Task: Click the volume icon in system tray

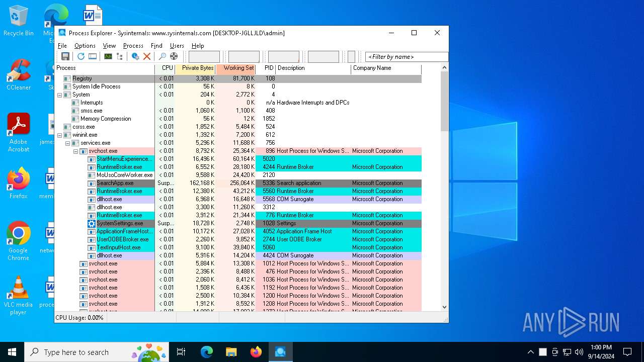Action: click(579, 352)
